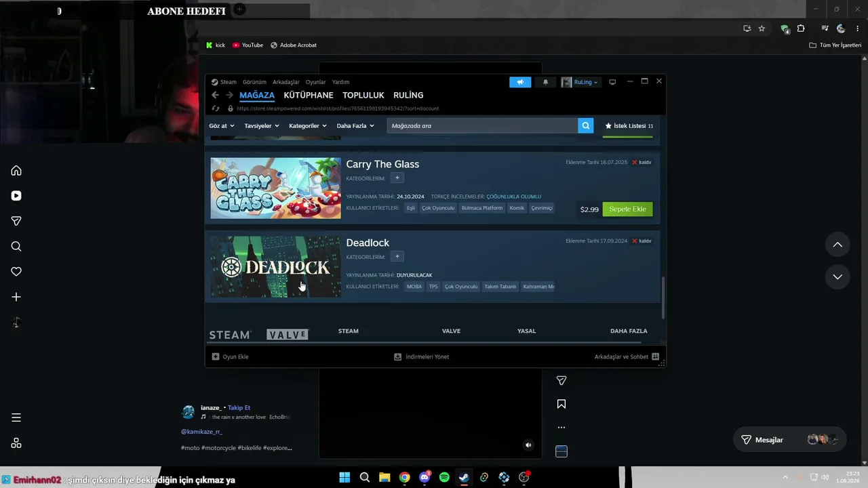The image size is (868, 488).
Task: Open the heart activity icon in sidebar
Action: (x=16, y=272)
